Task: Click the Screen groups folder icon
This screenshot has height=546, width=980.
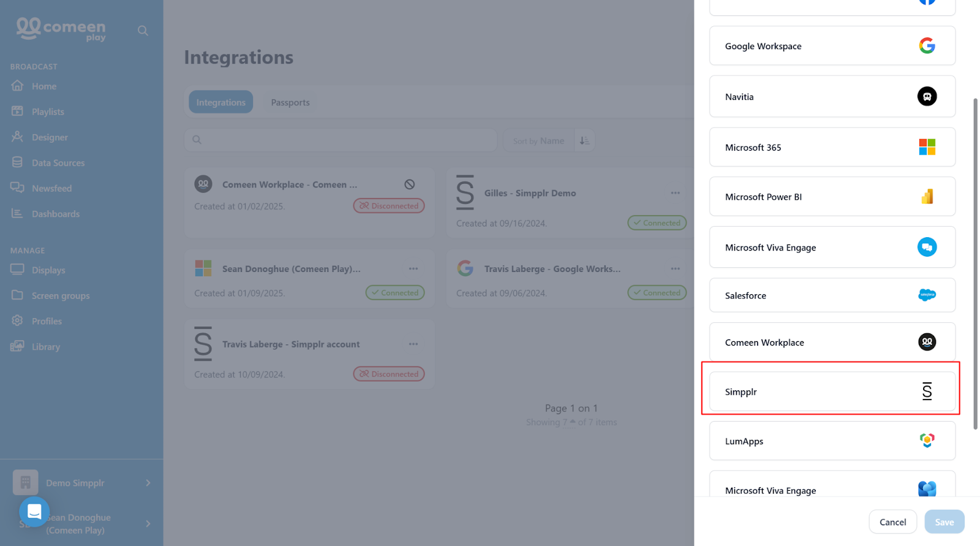Action: [17, 295]
